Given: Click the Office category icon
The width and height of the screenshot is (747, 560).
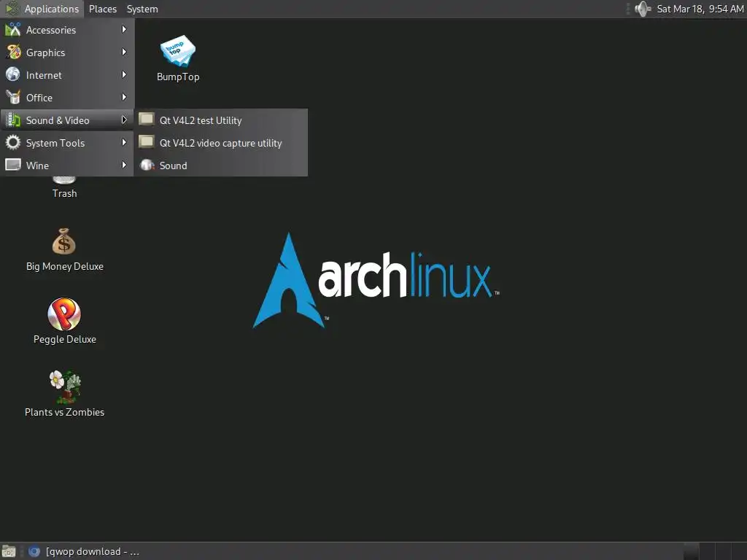Looking at the screenshot, I should [x=13, y=97].
